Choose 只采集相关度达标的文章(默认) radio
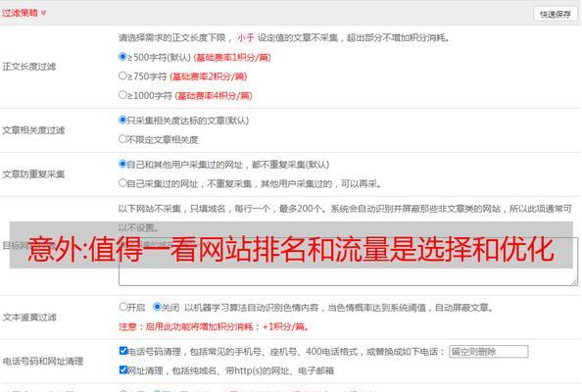582x392 pixels. pos(122,120)
